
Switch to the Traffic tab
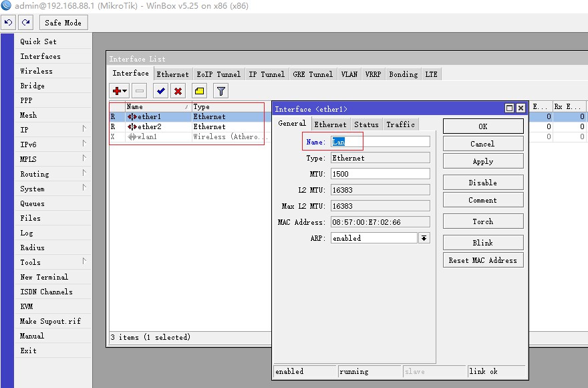[x=400, y=124]
